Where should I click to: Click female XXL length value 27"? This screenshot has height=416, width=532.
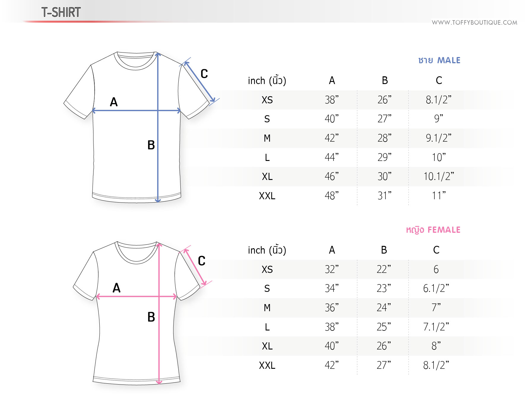(384, 365)
